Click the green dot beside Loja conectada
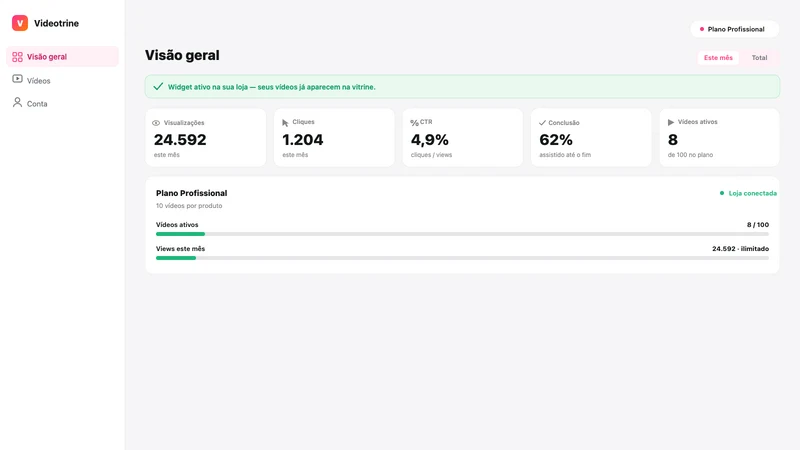 tap(722, 193)
